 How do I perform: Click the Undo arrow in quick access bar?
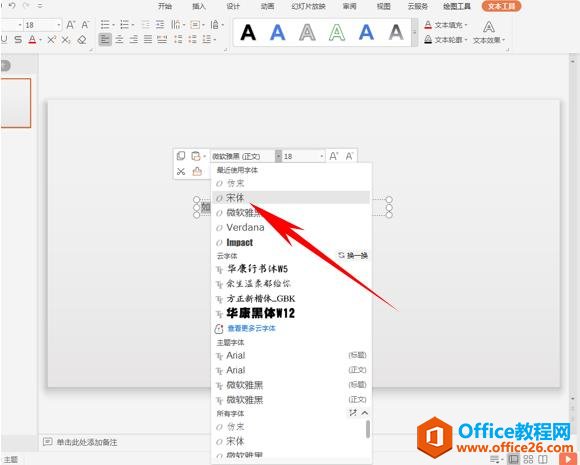12,6
